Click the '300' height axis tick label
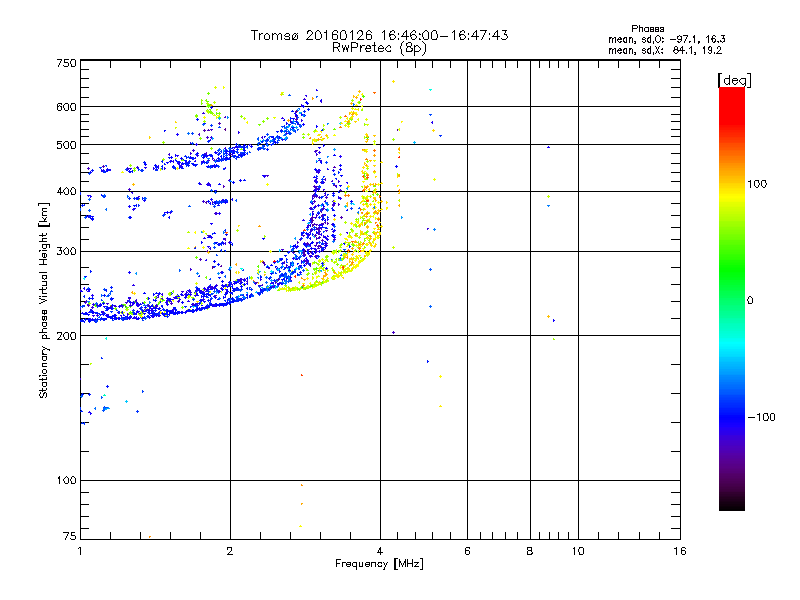Viewport: 800px width, 600px height. (66, 252)
